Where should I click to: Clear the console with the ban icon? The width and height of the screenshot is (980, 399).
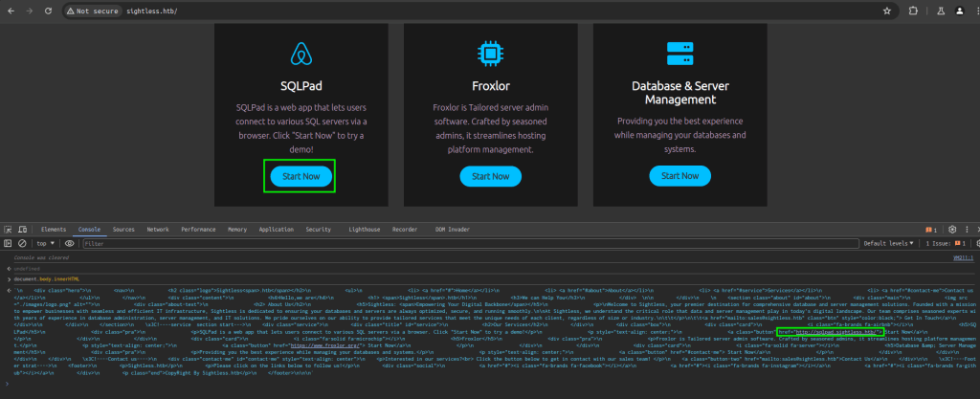pos(23,243)
